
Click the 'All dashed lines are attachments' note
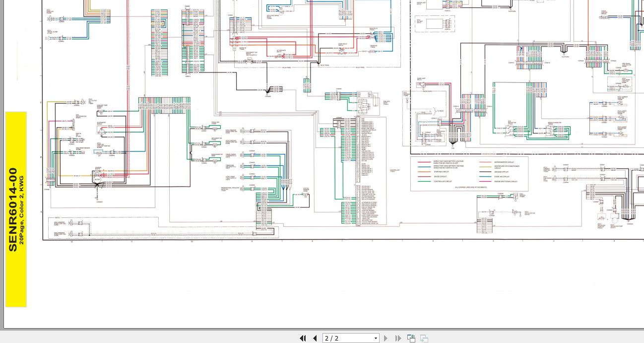[471, 187]
